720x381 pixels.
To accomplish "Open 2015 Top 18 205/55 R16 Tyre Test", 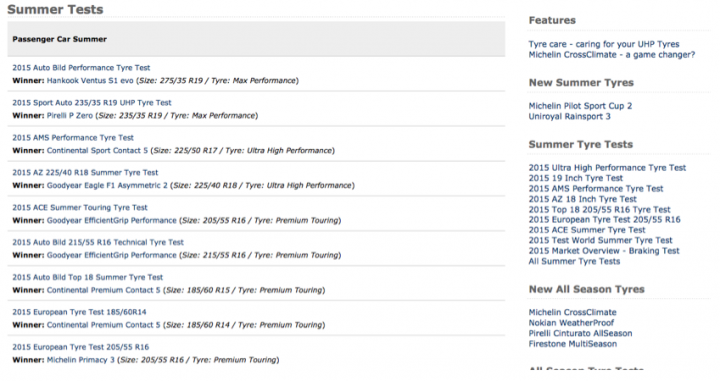I will (599, 210).
